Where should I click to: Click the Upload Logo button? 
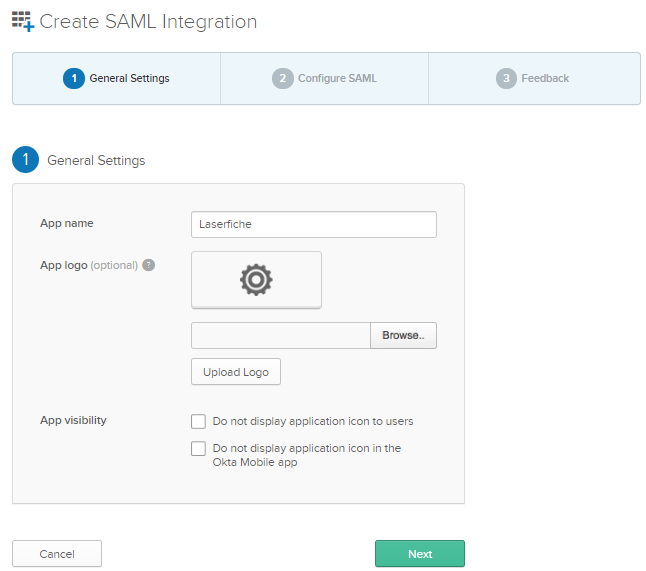pos(236,372)
